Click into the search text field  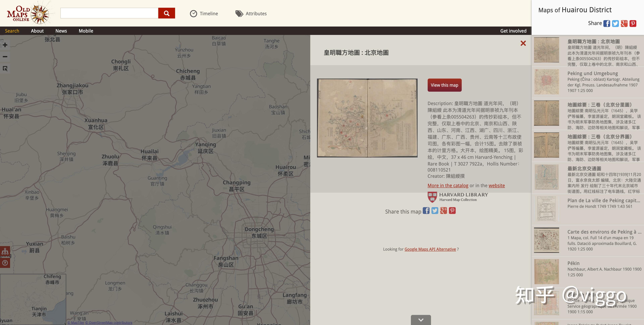[109, 13]
